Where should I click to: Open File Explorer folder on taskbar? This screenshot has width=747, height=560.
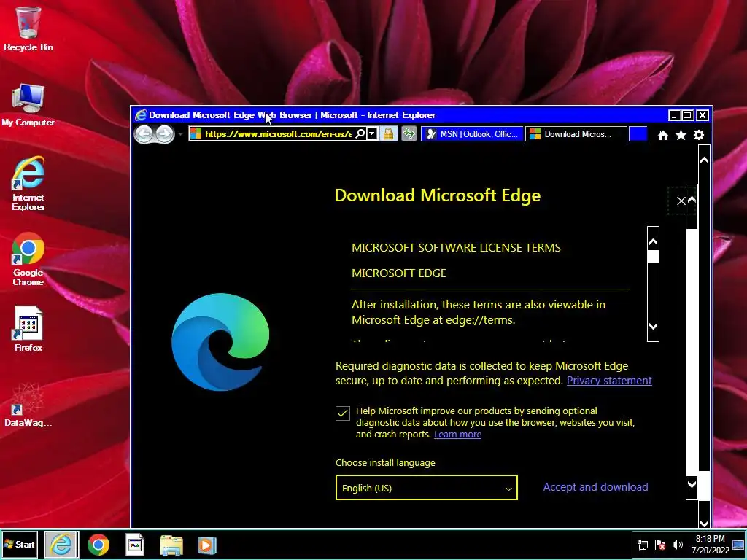pos(171,545)
